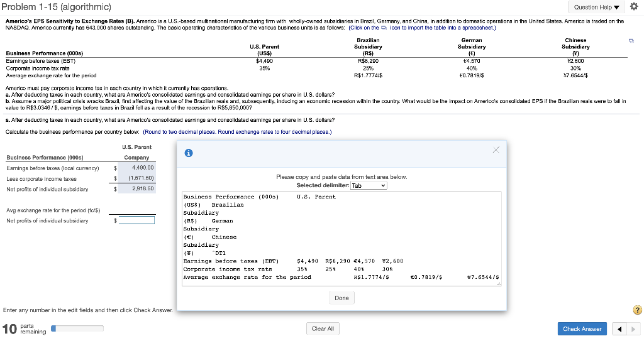The image size is (644, 341).
Task: Click the €0.7819/$ exchange rate cell
Action: (472, 75)
